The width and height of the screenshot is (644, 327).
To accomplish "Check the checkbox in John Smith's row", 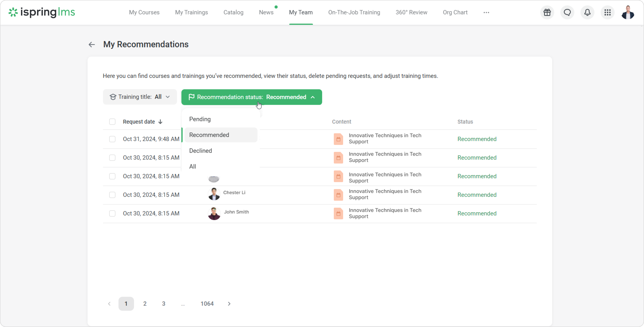I will pos(112,213).
